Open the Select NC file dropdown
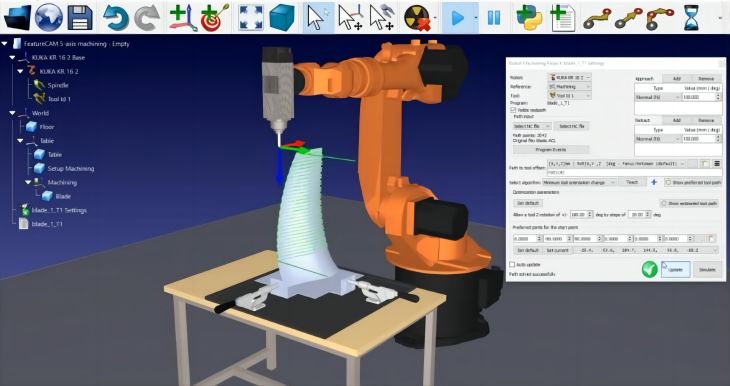This screenshot has height=386, width=730. (532, 126)
